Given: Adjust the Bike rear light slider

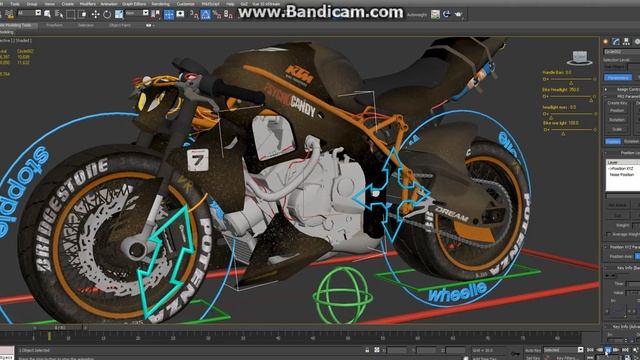Looking at the screenshot, I should (x=563, y=133).
